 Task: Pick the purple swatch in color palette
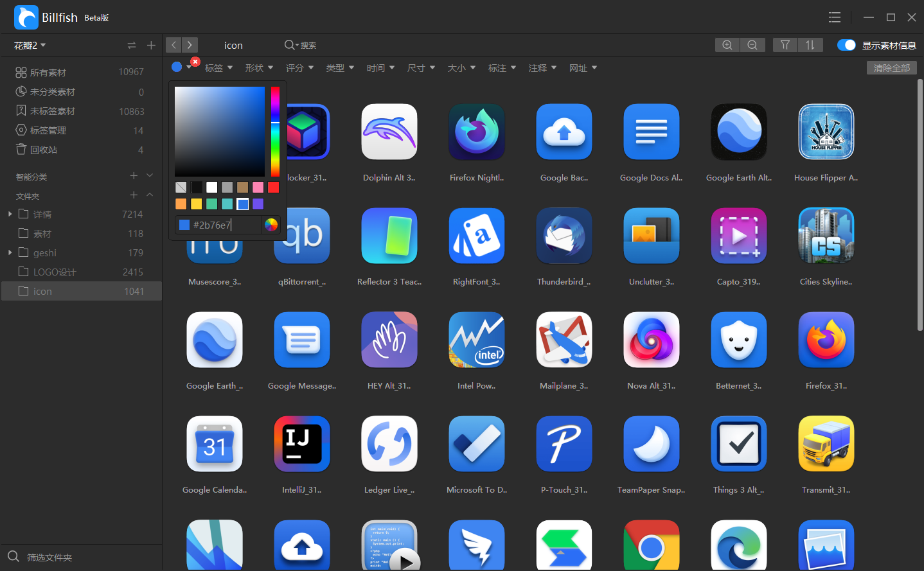coord(258,204)
